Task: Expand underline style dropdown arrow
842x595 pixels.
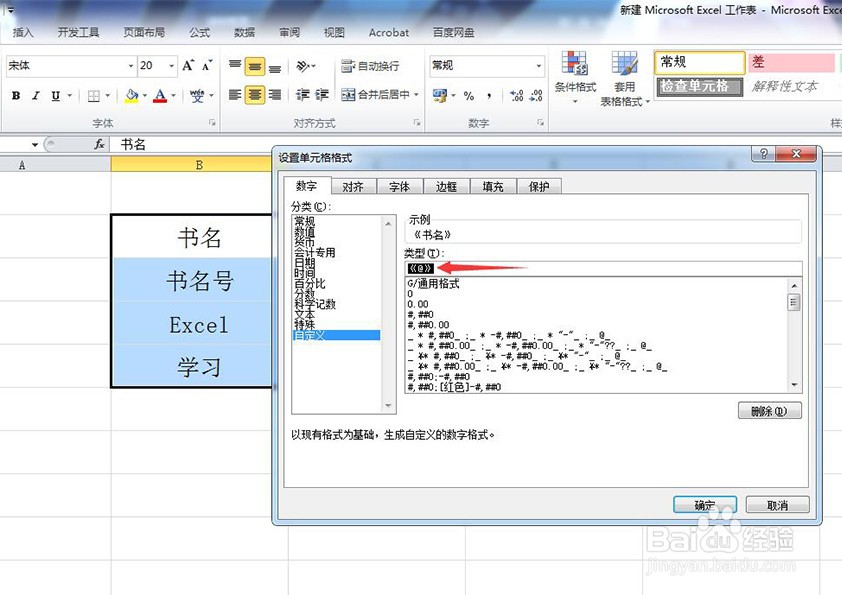Action: tap(70, 96)
